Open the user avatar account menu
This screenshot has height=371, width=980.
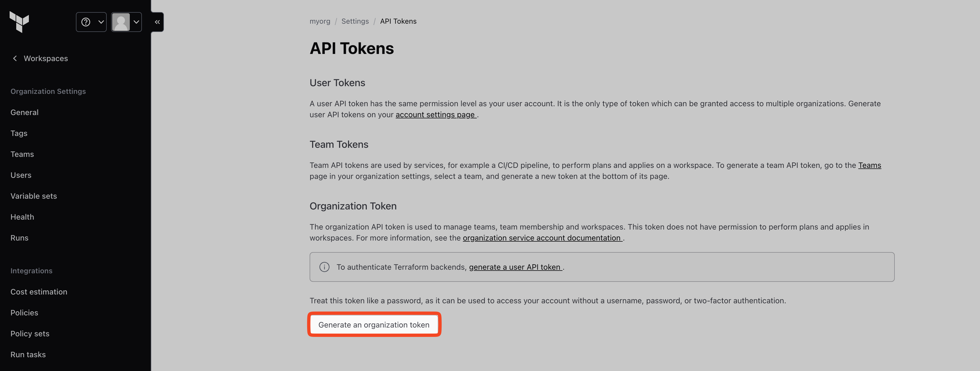[x=126, y=22]
